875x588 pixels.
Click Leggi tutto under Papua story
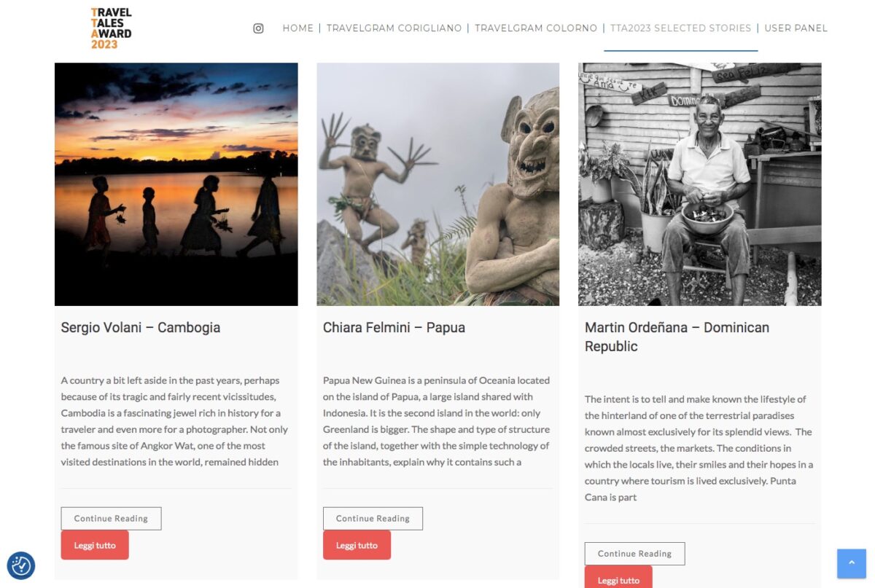pyautogui.click(x=357, y=545)
